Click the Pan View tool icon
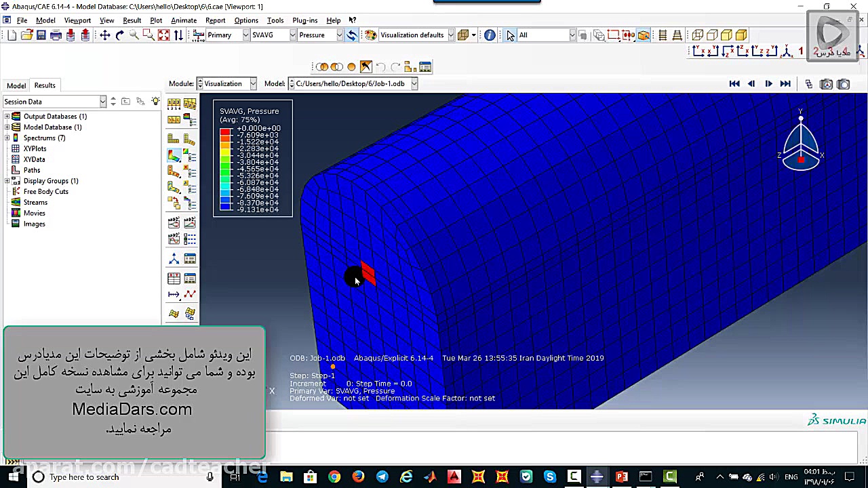868x488 pixels. (105, 35)
